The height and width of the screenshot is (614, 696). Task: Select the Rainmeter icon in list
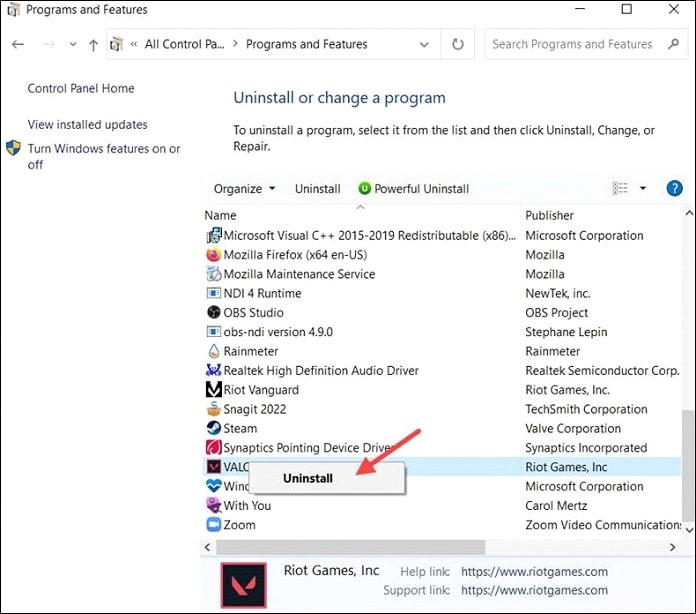click(x=213, y=351)
